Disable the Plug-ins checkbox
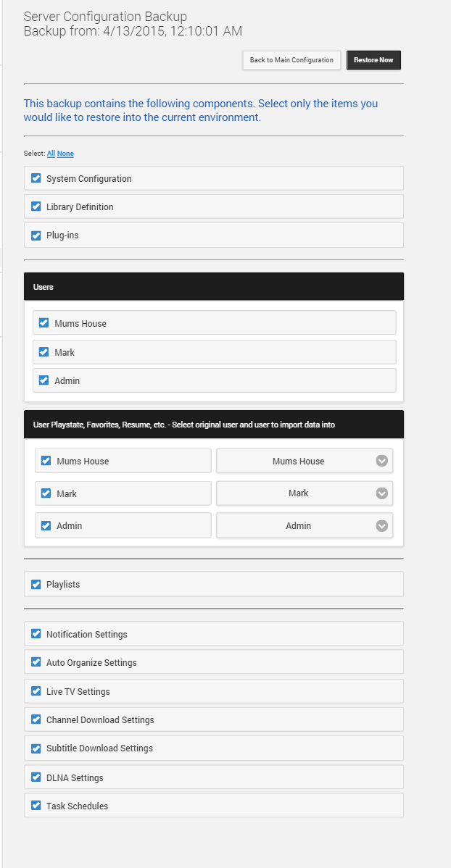The height and width of the screenshot is (868, 451). tap(36, 235)
